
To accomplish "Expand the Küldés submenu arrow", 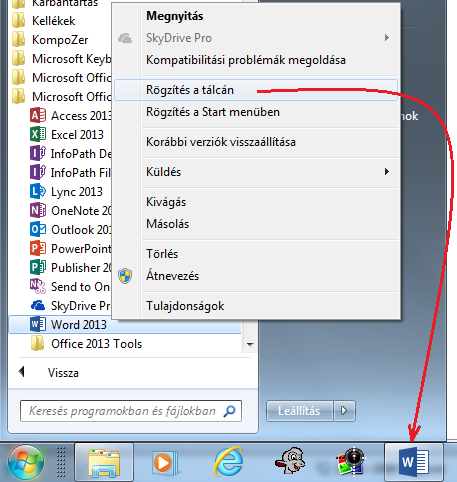I will tap(387, 172).
